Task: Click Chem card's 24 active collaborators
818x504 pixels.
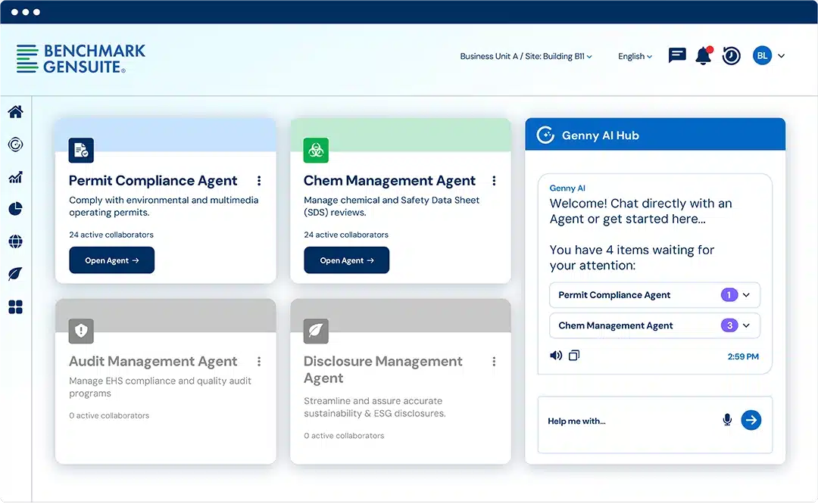Action: tap(346, 235)
